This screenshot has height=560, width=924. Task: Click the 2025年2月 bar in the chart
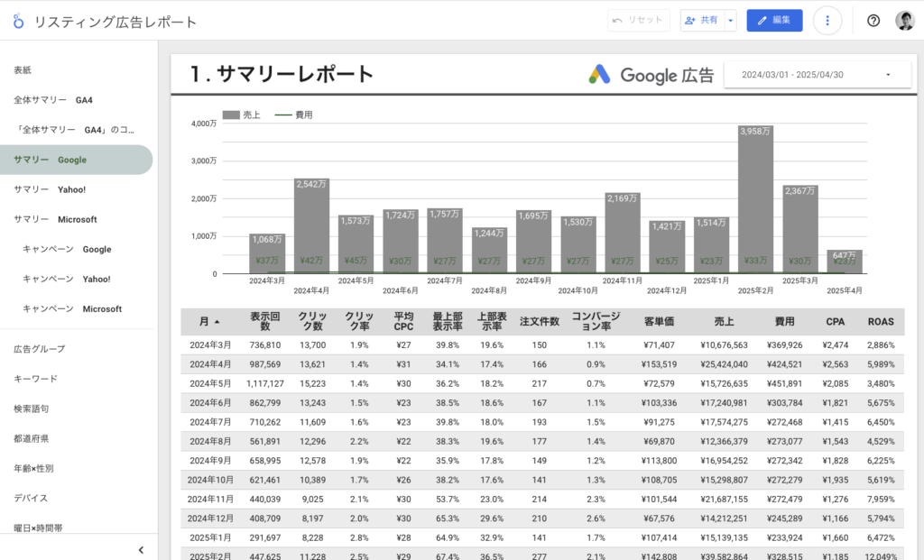[755, 203]
